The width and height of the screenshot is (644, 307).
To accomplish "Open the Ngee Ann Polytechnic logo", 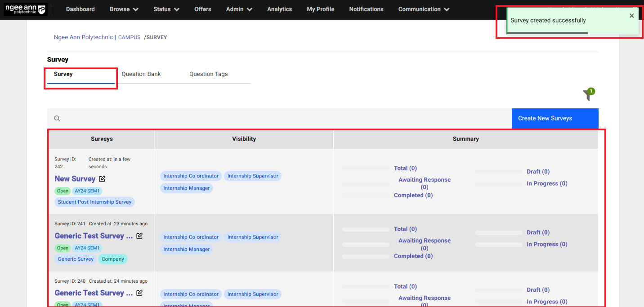I will (25, 9).
